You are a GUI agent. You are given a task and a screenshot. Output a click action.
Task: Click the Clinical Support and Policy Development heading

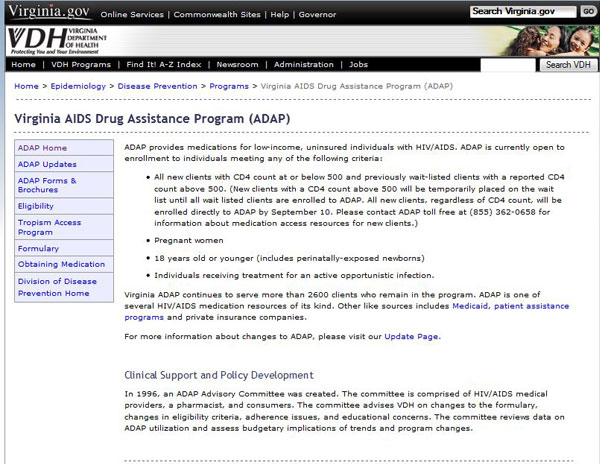[219, 375]
